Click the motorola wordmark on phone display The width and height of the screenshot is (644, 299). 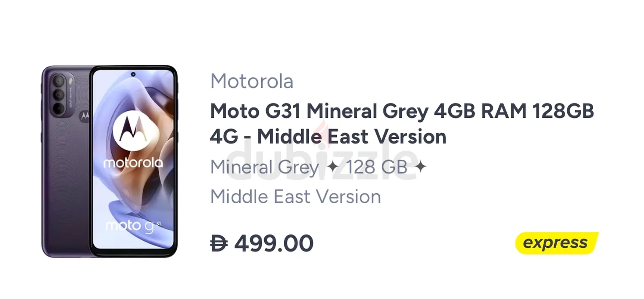tap(133, 163)
